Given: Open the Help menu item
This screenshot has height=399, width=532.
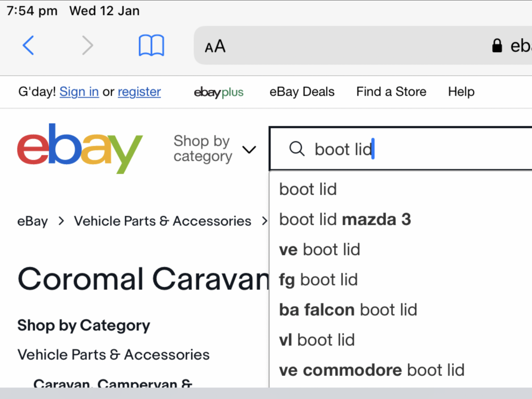Looking at the screenshot, I should (461, 92).
